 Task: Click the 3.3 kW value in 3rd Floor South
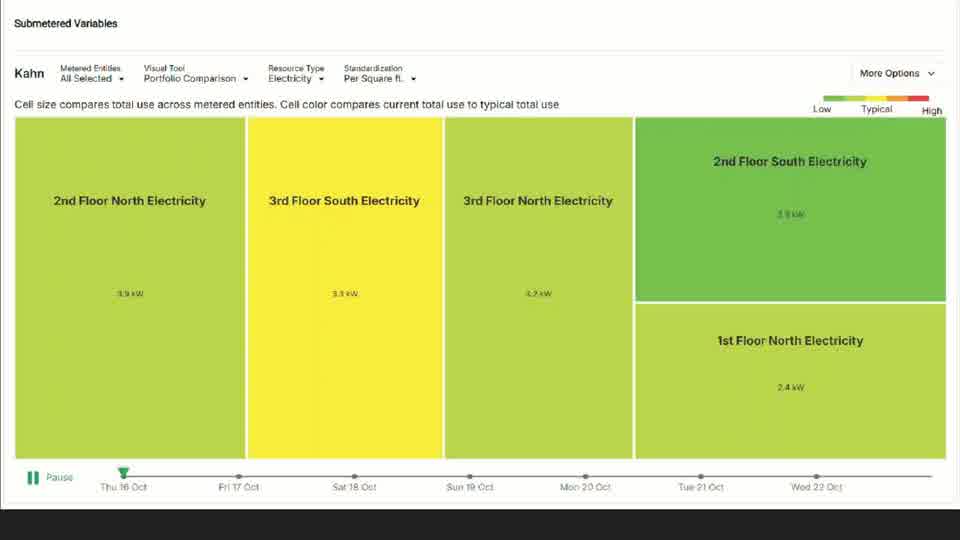(345, 294)
